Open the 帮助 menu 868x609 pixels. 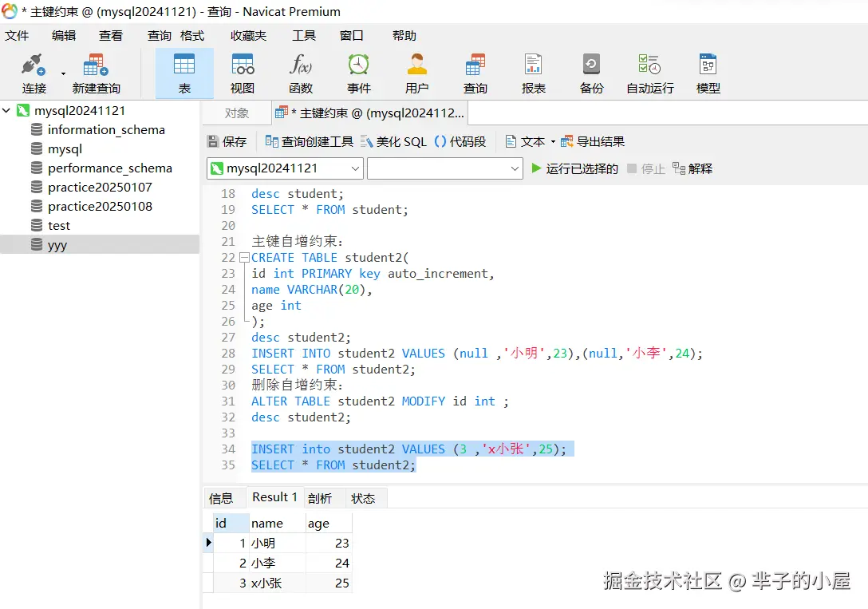click(x=404, y=35)
